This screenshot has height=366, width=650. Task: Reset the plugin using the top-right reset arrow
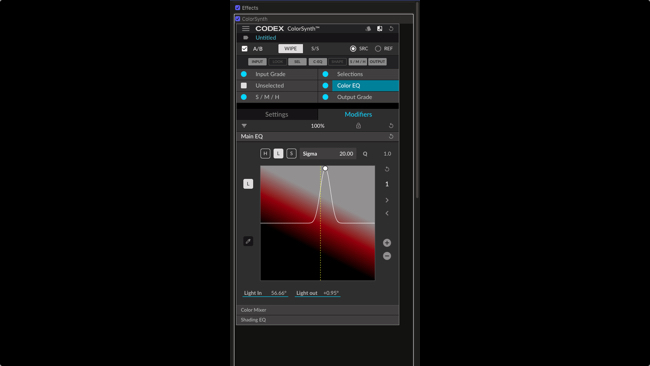pos(391,29)
